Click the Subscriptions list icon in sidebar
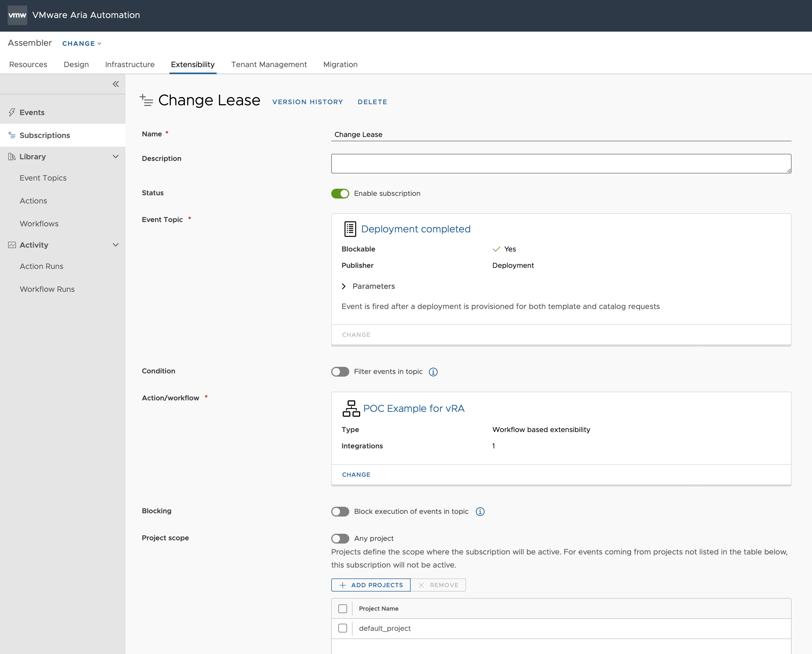Screen dimensions: 812x654 point(12,135)
